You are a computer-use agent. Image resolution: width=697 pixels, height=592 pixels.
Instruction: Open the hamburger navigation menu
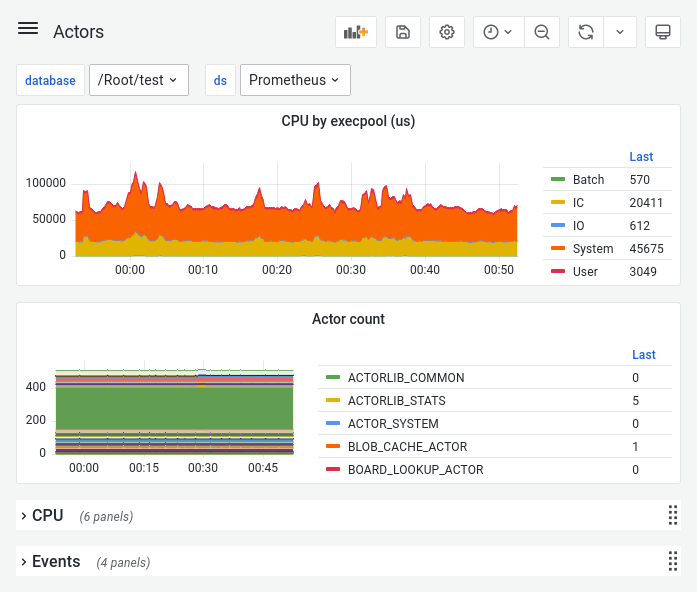pyautogui.click(x=28, y=29)
